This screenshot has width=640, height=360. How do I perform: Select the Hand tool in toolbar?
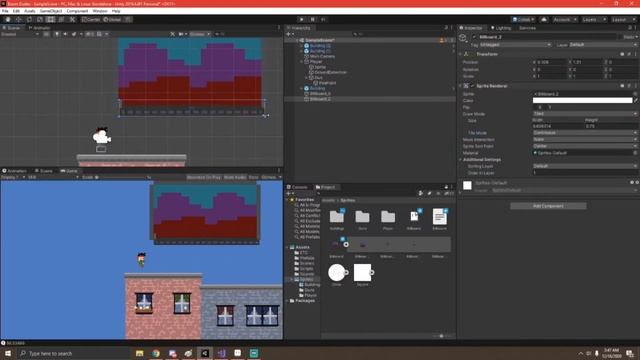point(8,19)
